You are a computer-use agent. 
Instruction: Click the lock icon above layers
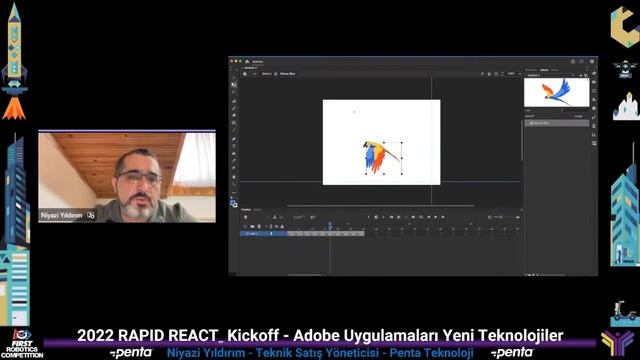click(x=282, y=226)
